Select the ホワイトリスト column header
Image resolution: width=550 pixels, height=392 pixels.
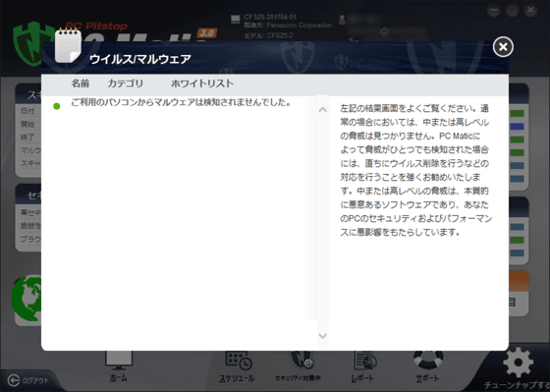click(x=202, y=84)
